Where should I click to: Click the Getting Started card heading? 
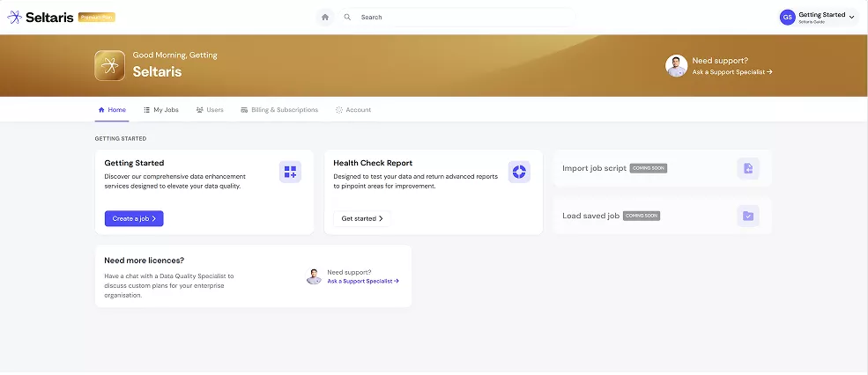pyautogui.click(x=134, y=163)
